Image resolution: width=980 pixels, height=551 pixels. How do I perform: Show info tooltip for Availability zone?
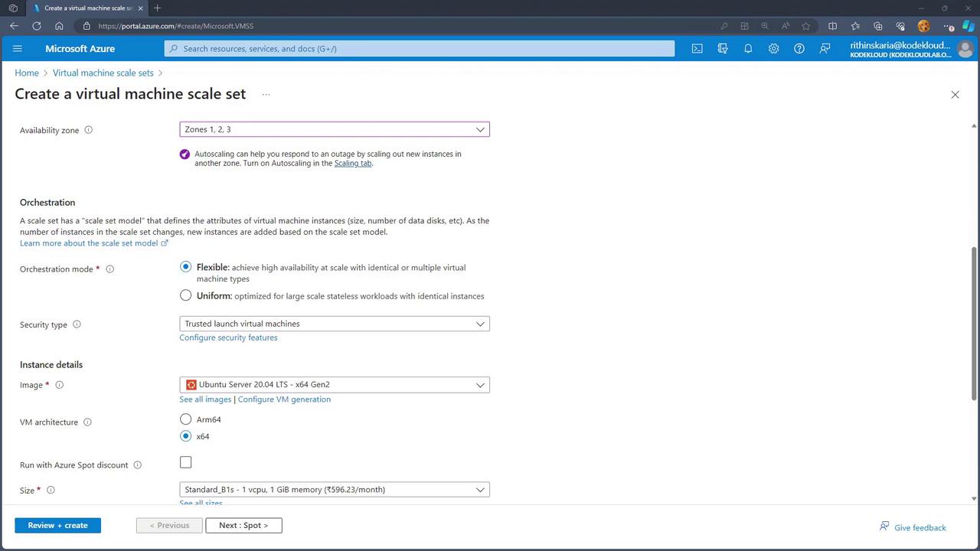(x=88, y=130)
